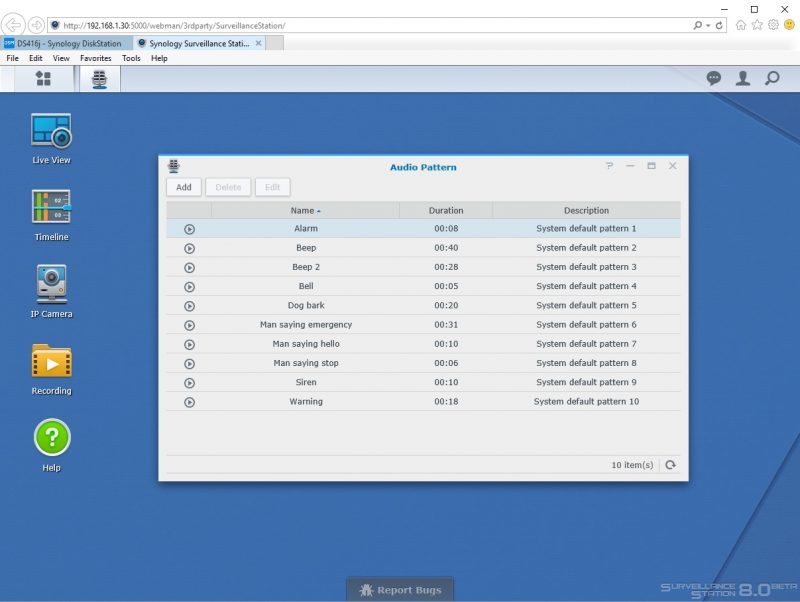The image size is (800, 602).
Task: Click the Delete button
Action: (x=228, y=187)
